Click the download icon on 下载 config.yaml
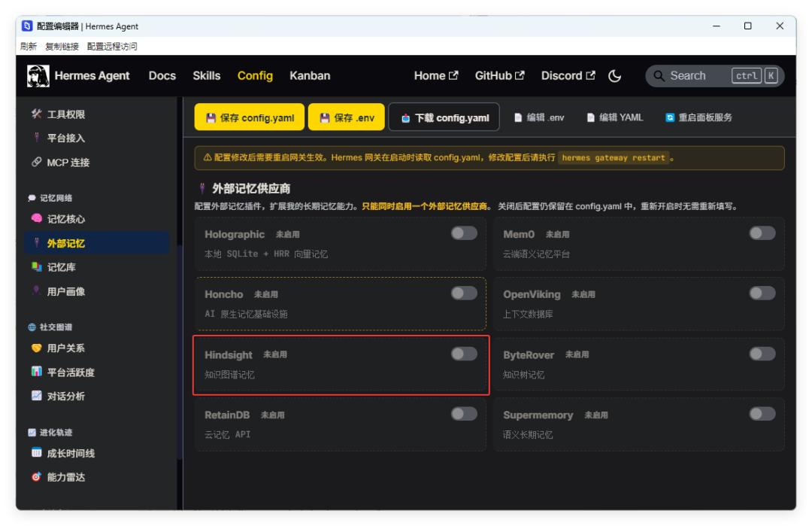Viewport: 812px width, 526px height. 406,118
